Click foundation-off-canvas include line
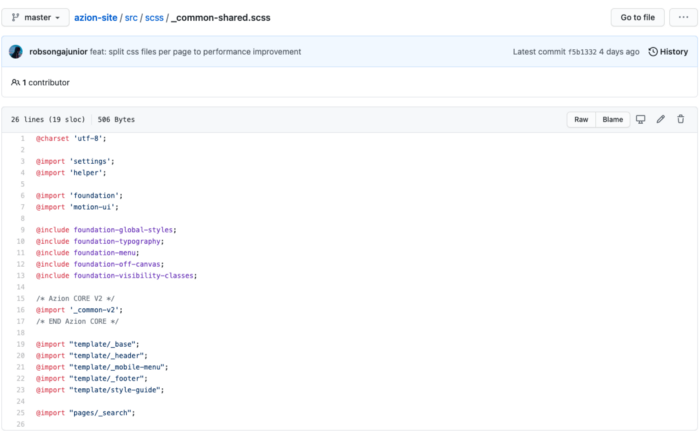 pyautogui.click(x=100, y=264)
